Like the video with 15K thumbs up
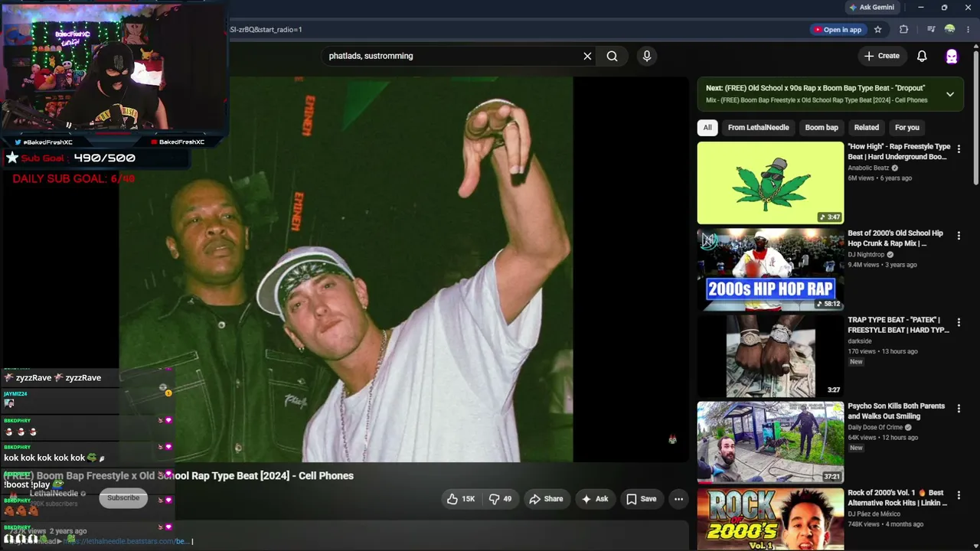Image resolution: width=980 pixels, height=551 pixels. [x=461, y=499]
